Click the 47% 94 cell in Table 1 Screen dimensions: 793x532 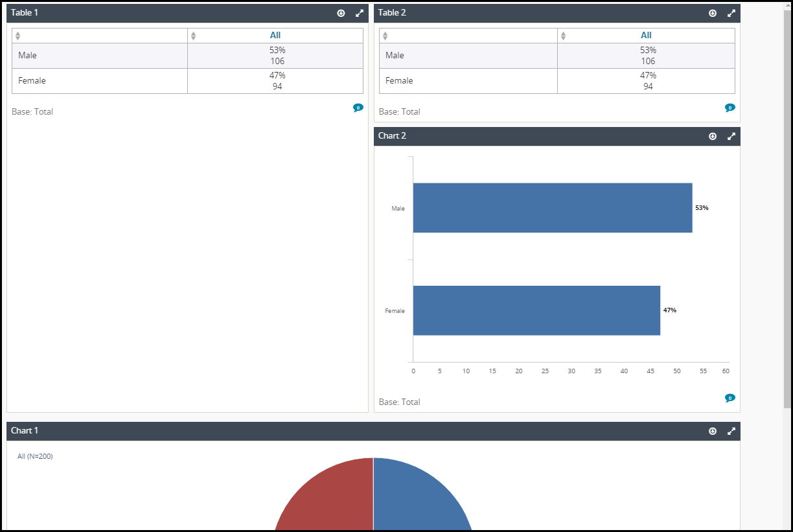pos(275,81)
